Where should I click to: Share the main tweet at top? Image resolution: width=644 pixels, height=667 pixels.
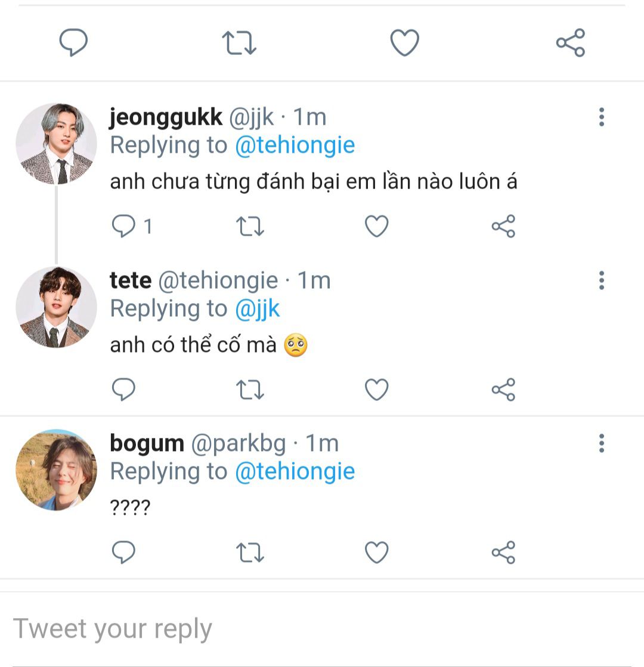(x=571, y=43)
